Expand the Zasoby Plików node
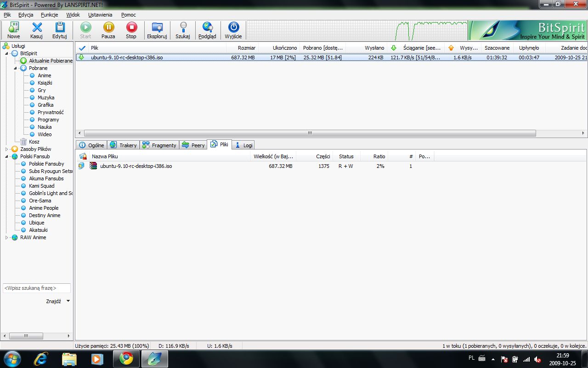The width and height of the screenshot is (588, 368). [7, 149]
